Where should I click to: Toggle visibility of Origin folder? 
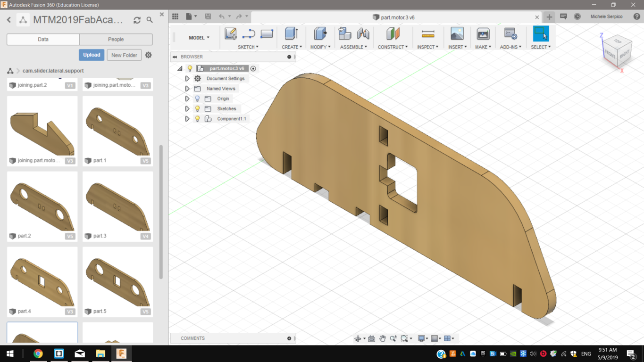coord(197,99)
